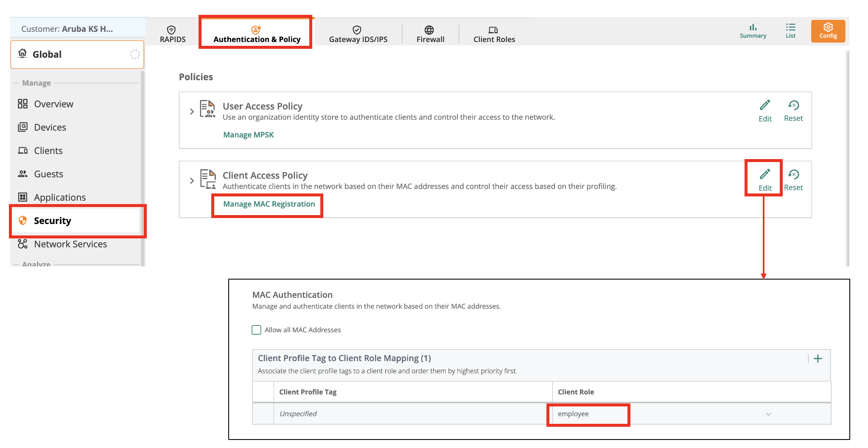Open Network Services in the sidebar
Viewport: 868px width, 448px height.
point(70,244)
